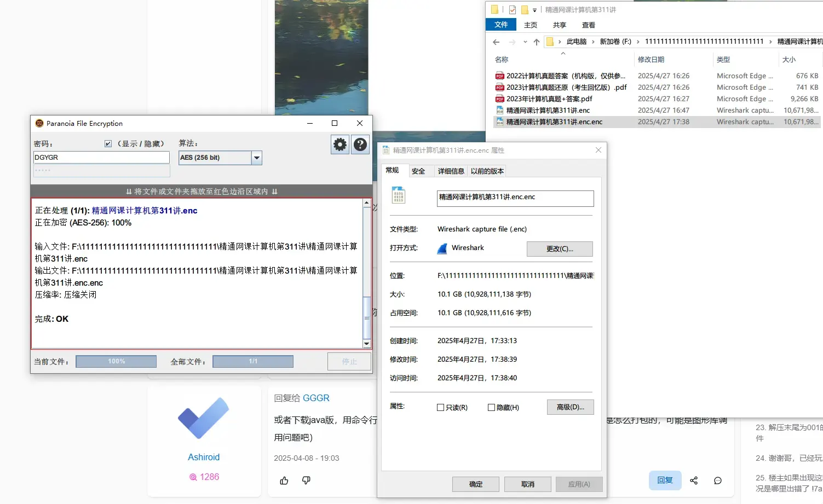The image size is (823, 504).
Task: Open Explorer recent locations dropdown arrow
Action: point(525,42)
